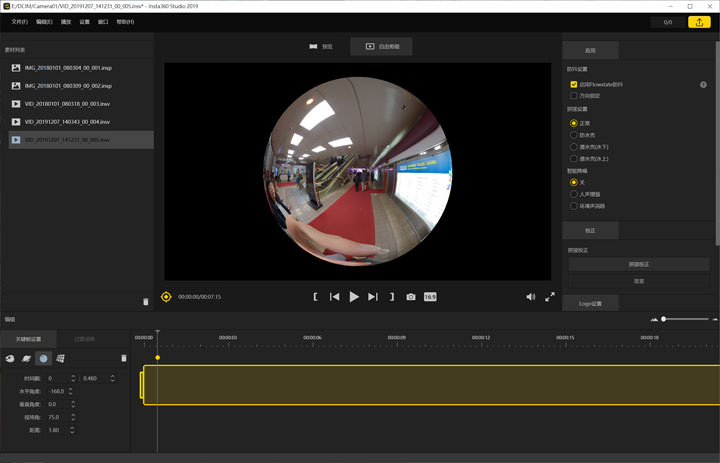Mute the audio with the speaker icon
Image resolution: width=720 pixels, height=463 pixels.
click(x=530, y=297)
